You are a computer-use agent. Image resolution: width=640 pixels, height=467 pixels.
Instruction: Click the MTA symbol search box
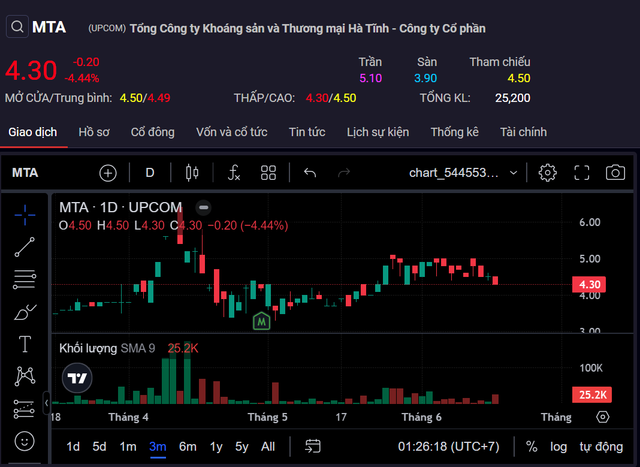(38, 27)
